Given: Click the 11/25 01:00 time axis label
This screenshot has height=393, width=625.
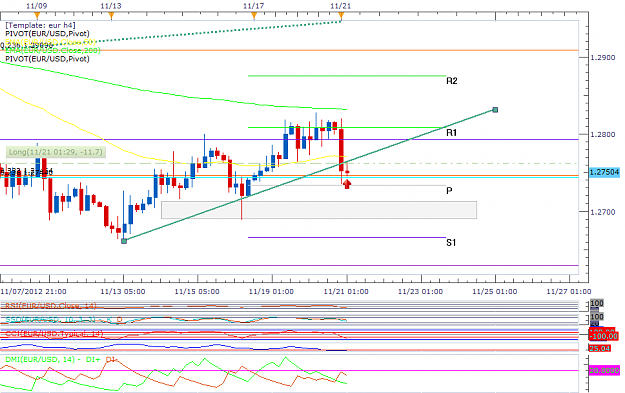Looking at the screenshot, I should (x=495, y=291).
